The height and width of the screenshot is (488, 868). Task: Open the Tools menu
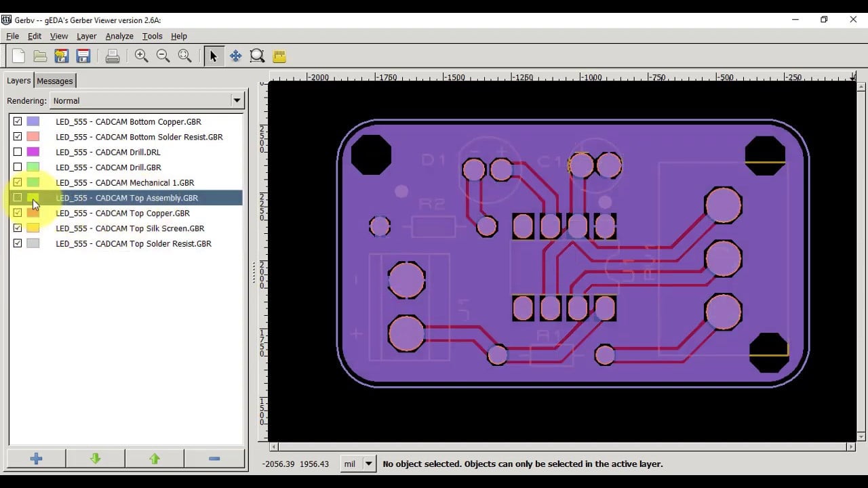(152, 36)
